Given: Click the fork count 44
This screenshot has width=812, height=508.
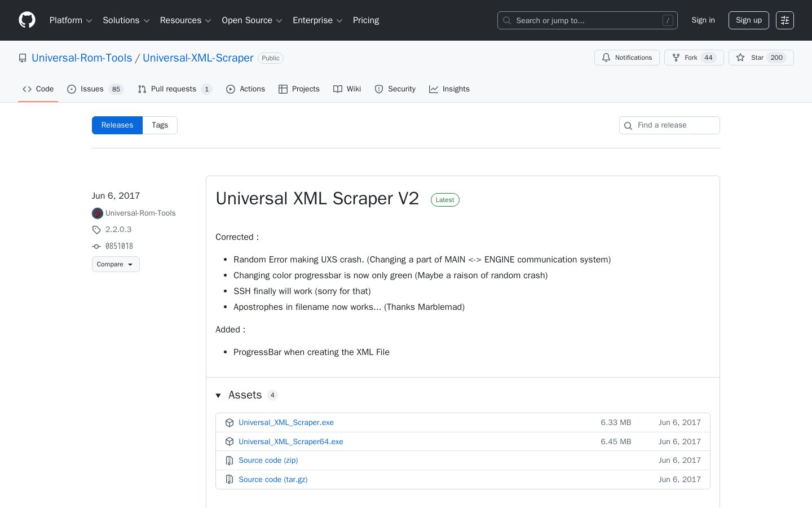Looking at the screenshot, I should (709, 58).
